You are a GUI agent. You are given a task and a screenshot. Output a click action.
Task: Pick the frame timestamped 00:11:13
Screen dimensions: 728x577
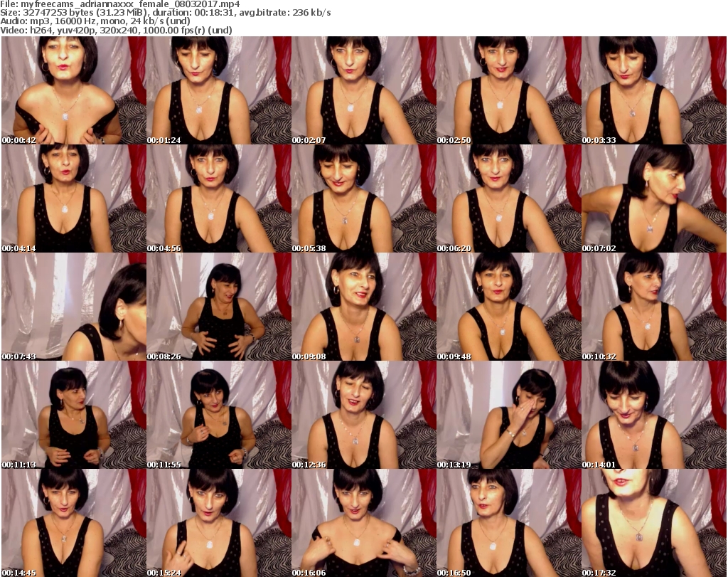point(74,415)
